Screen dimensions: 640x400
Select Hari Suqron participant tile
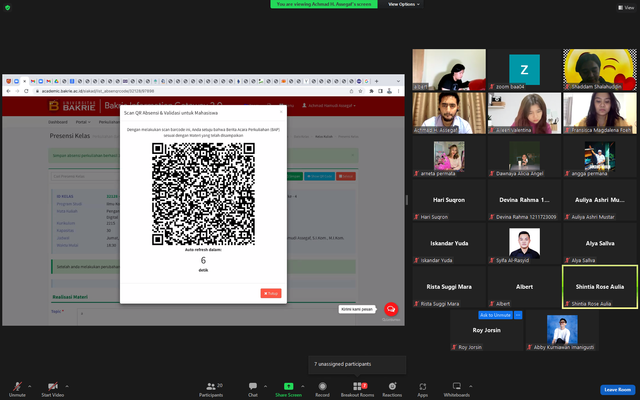click(x=449, y=200)
